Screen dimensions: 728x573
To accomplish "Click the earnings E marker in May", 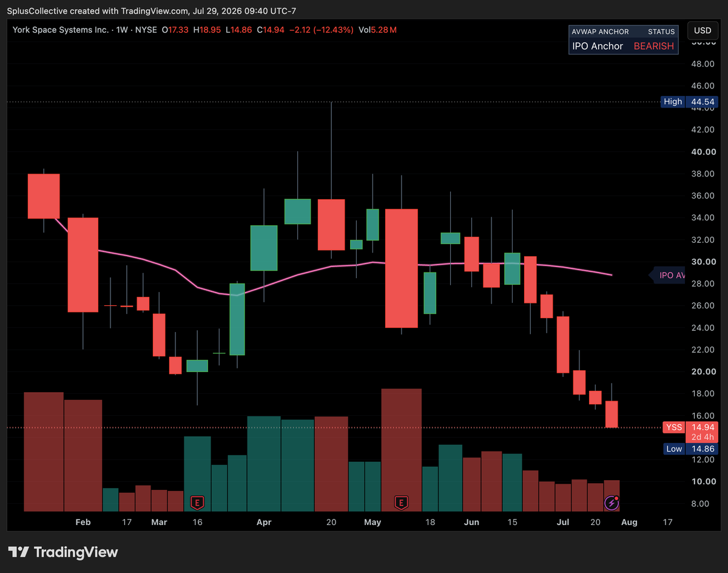I will pyautogui.click(x=400, y=503).
